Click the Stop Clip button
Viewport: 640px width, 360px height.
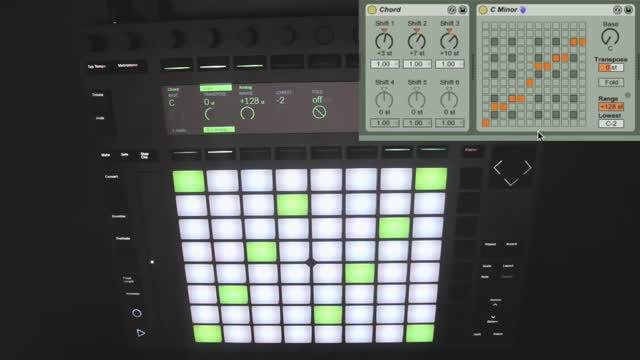[144, 155]
